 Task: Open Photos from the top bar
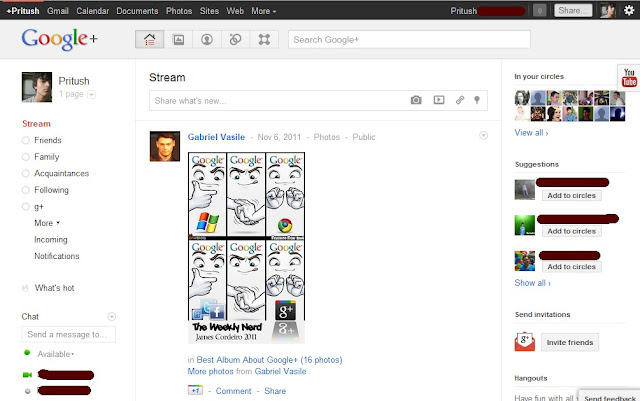pos(179,11)
